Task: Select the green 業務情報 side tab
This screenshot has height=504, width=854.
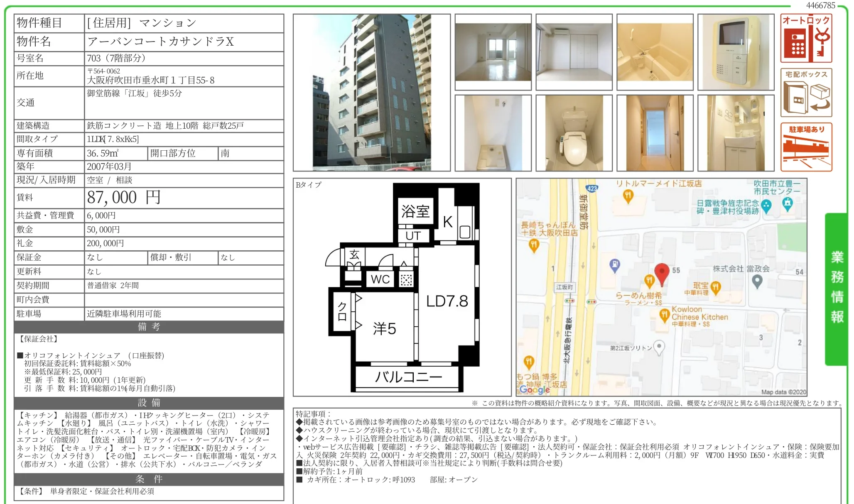Action: (836, 289)
